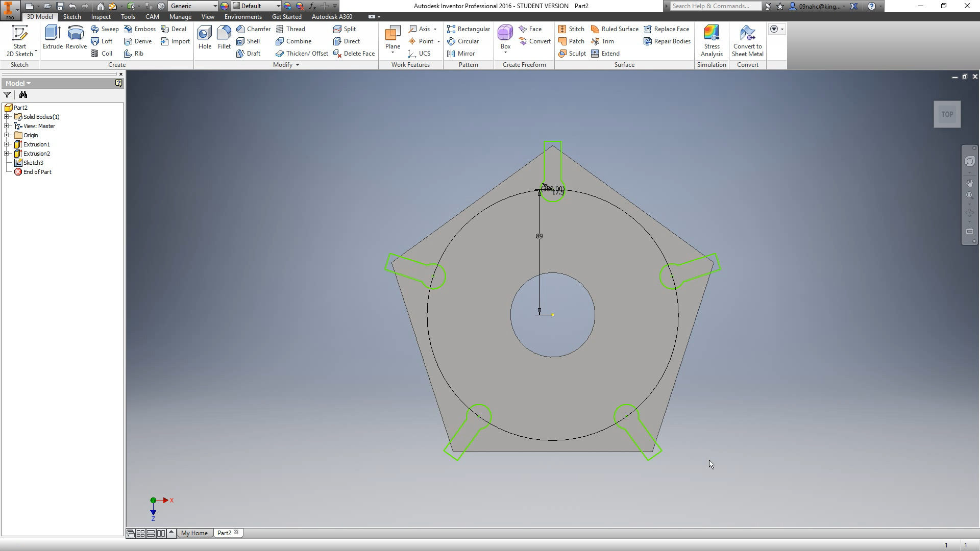Choose the Sweep tool

click(x=105, y=29)
